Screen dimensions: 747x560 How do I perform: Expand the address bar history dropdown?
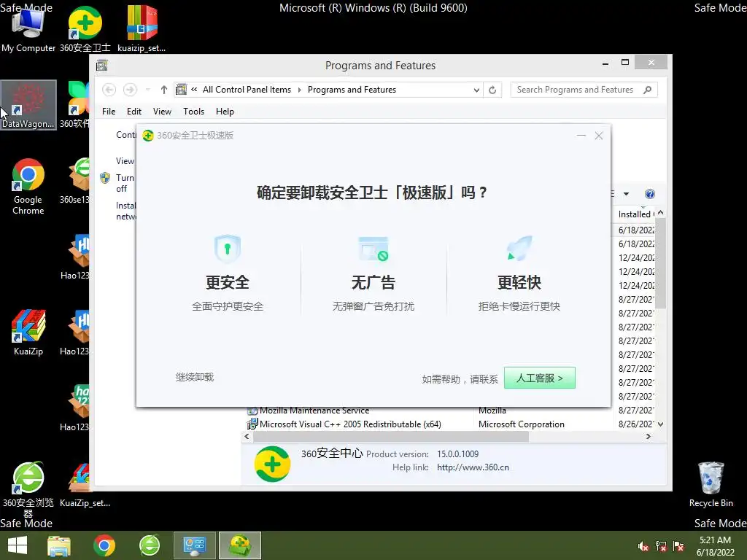(476, 90)
